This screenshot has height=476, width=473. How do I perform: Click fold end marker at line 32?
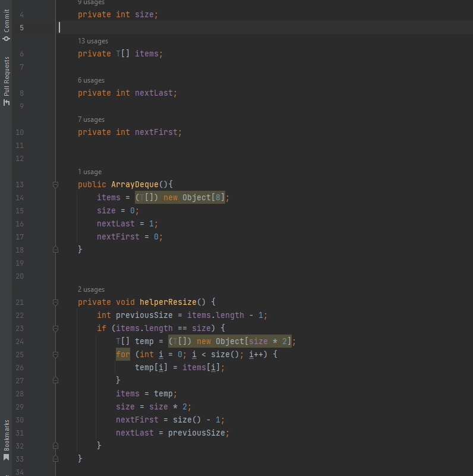55,446
